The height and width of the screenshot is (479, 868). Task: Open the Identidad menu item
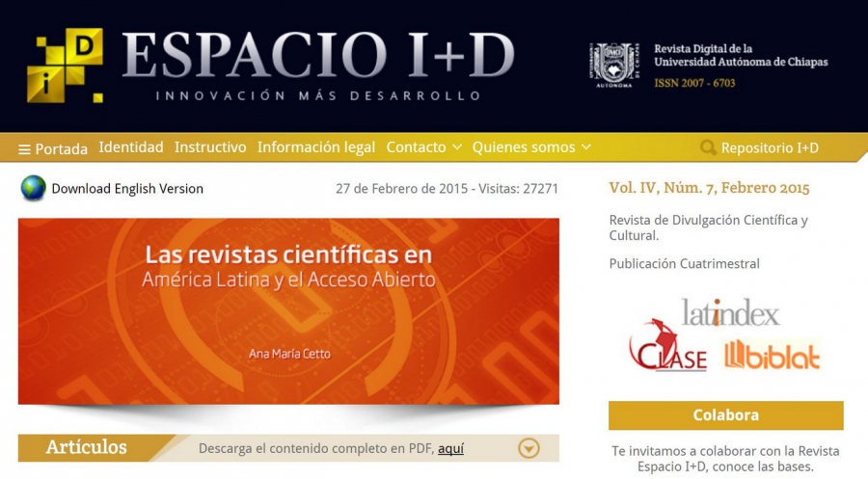tap(131, 147)
